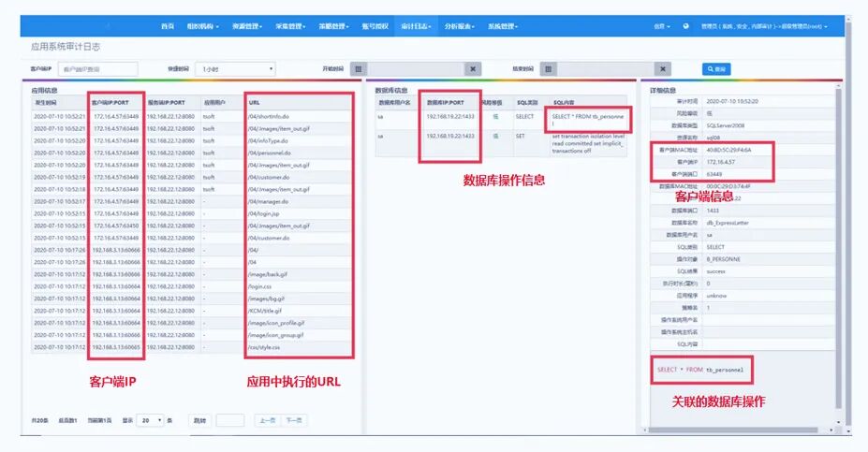Open the end time calendar picker icon
868x452 pixels.
[548, 69]
